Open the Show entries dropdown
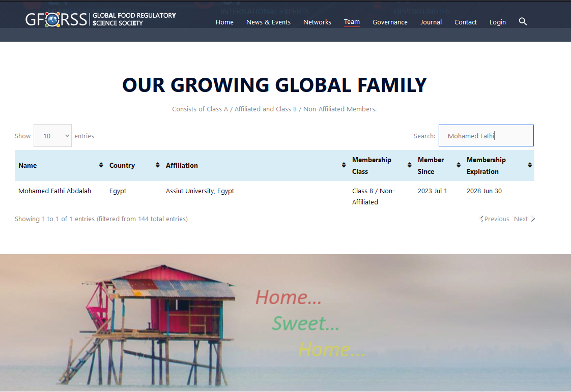The height and width of the screenshot is (392, 571). 52,136
